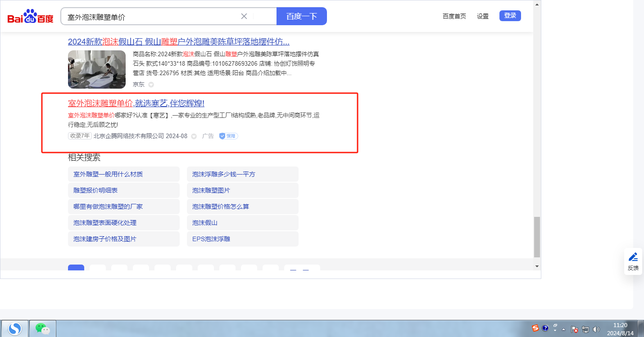Click the Baidu logo
644x337 pixels.
click(30, 17)
